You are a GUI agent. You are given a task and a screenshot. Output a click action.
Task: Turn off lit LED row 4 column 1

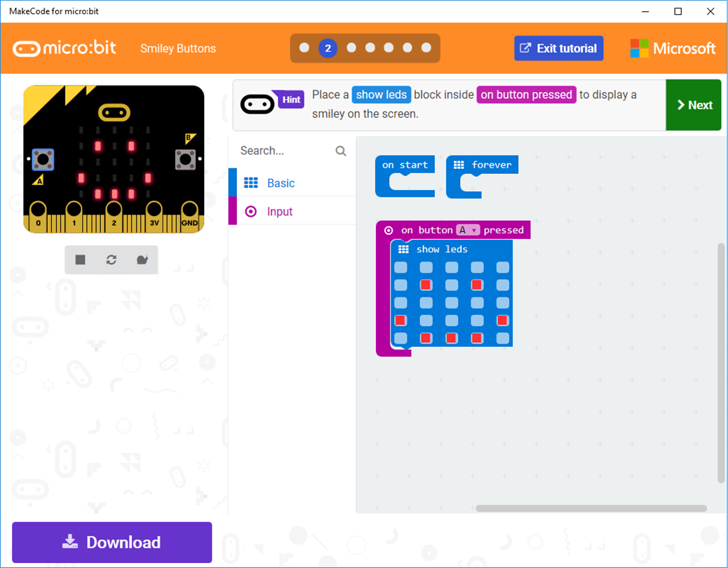[x=400, y=320]
